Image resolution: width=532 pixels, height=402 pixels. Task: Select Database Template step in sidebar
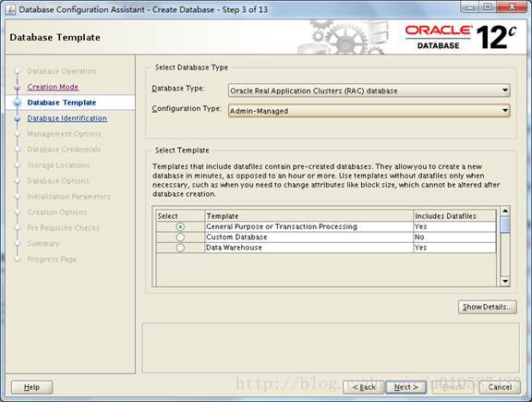coord(62,103)
